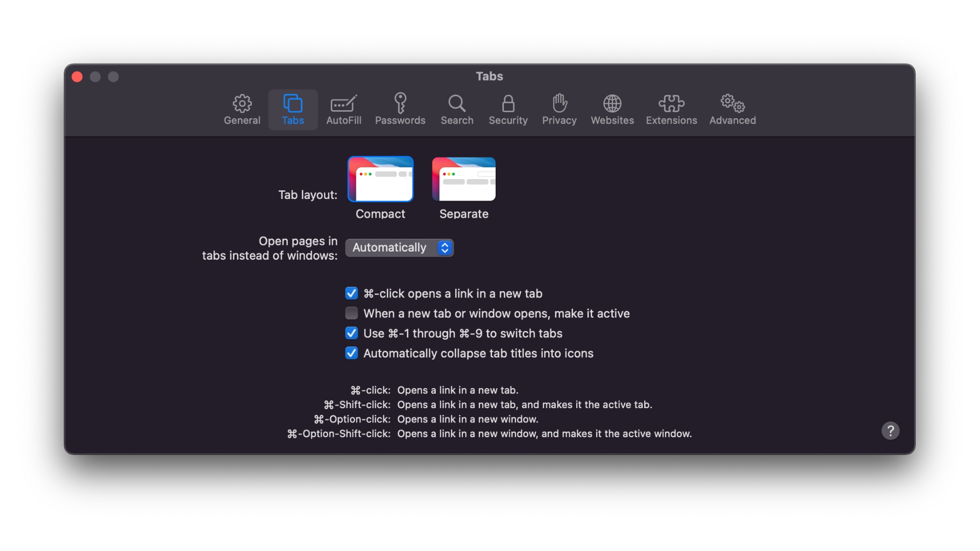The width and height of the screenshot is (980, 551).
Task: Expand the Automatically popup menu
Action: pos(390,248)
